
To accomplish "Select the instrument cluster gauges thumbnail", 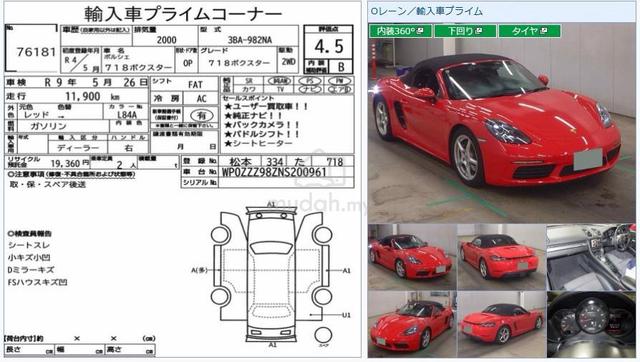I will [x=591, y=324].
